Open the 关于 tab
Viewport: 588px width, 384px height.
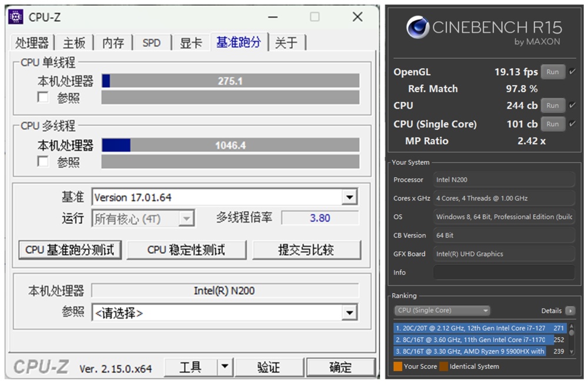[x=286, y=43]
